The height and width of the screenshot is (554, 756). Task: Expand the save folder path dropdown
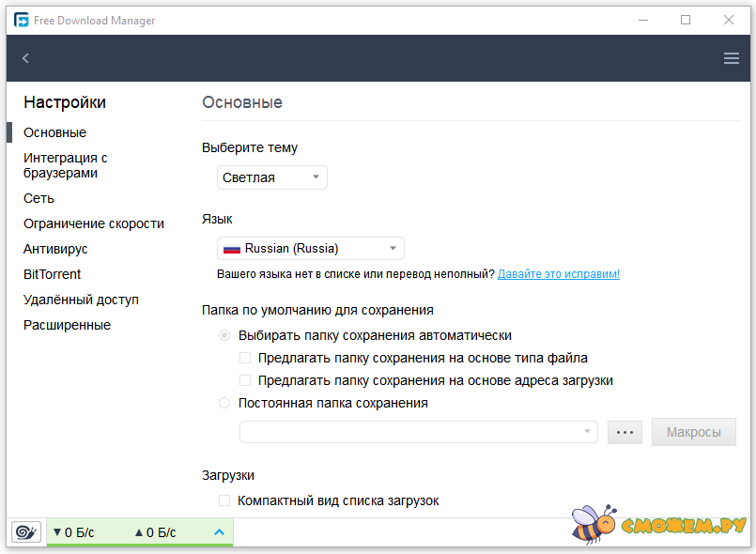pos(589,432)
